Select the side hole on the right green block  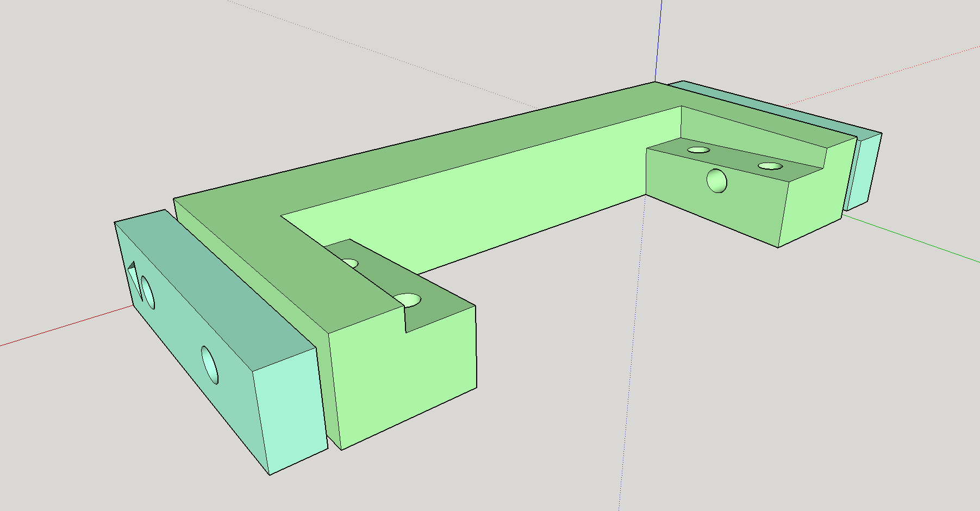pyautogui.click(x=717, y=180)
